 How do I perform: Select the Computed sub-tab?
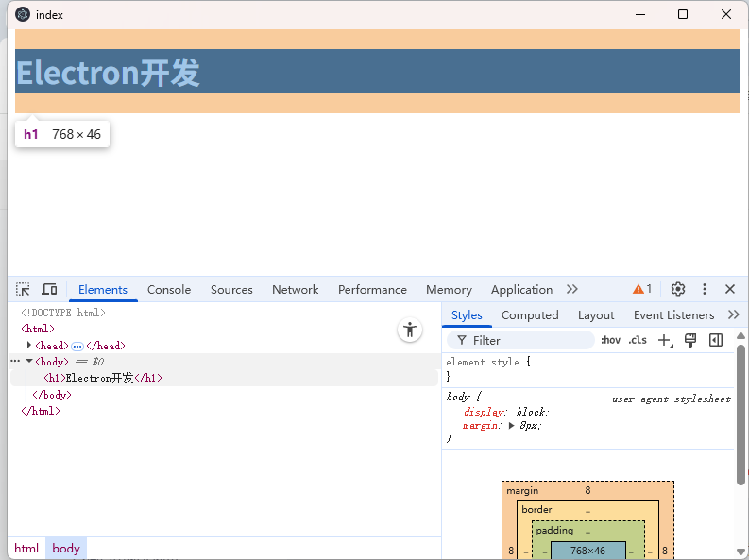pyautogui.click(x=530, y=315)
